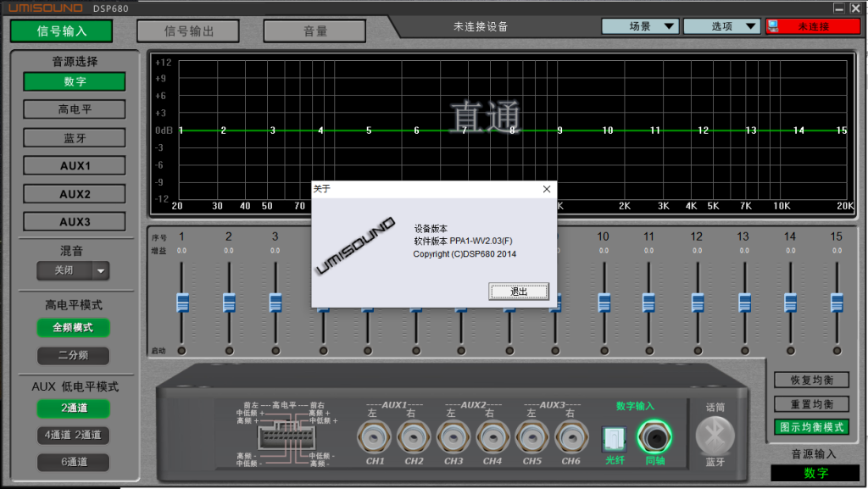
Task: Click the connection status computer icon
Action: pyautogui.click(x=773, y=26)
